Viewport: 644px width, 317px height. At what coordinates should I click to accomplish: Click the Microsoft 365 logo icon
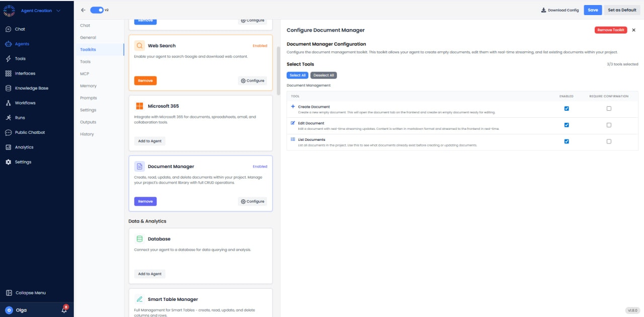(139, 106)
